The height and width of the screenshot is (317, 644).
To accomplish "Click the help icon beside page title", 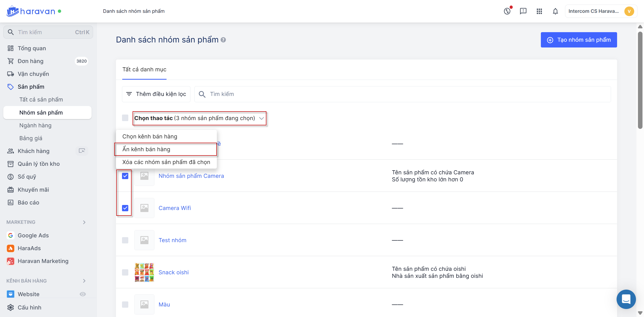I will tap(223, 40).
